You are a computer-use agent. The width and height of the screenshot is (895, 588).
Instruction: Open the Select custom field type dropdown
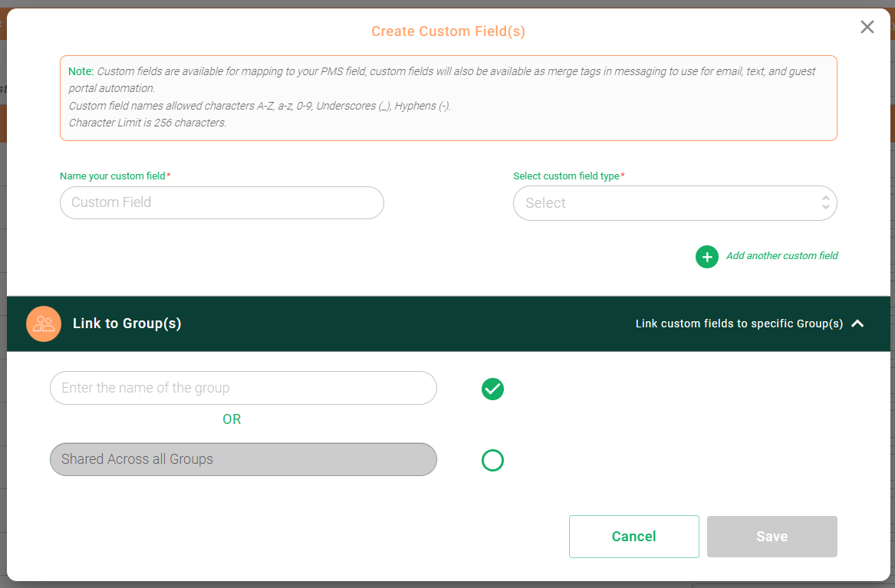pyautogui.click(x=675, y=203)
